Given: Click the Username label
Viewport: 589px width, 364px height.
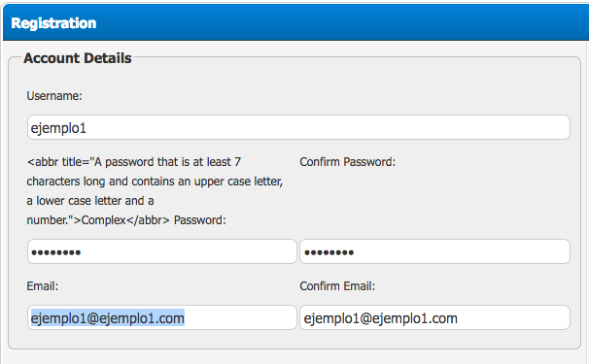Looking at the screenshot, I should point(54,96).
